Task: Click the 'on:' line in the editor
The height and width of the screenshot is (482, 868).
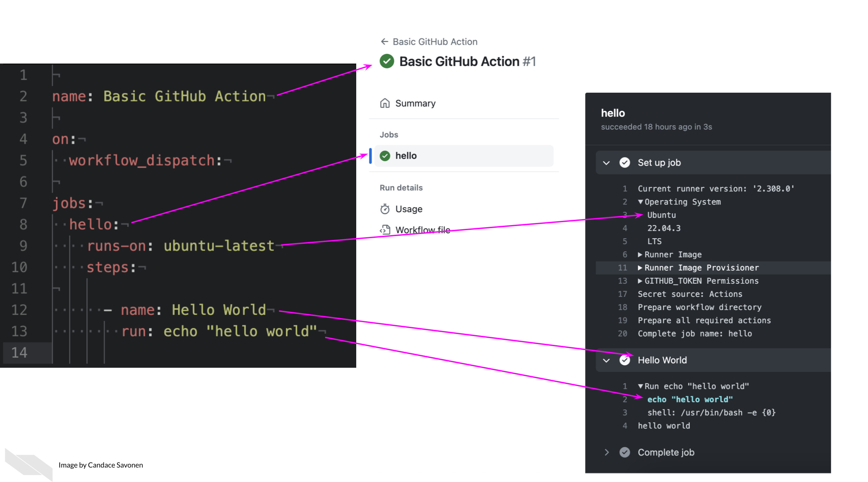Action: (64, 139)
